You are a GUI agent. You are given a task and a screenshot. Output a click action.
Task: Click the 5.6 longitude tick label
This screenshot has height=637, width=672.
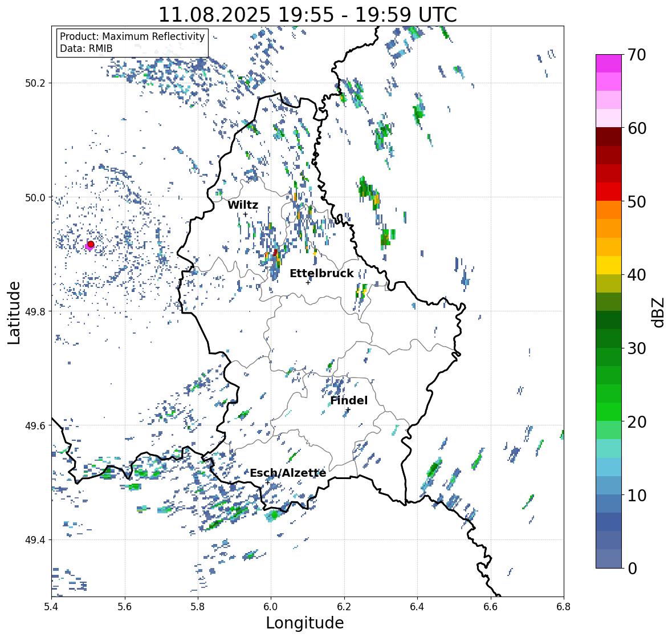[125, 607]
